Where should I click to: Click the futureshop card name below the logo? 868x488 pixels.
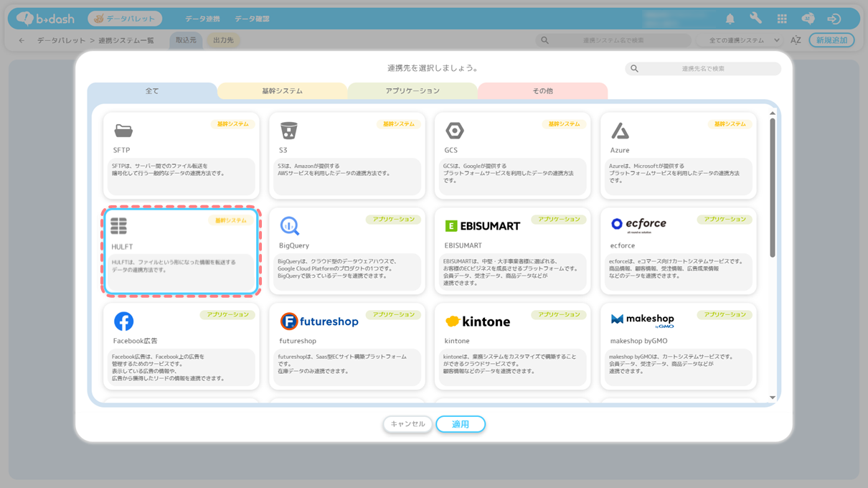pyautogui.click(x=297, y=341)
